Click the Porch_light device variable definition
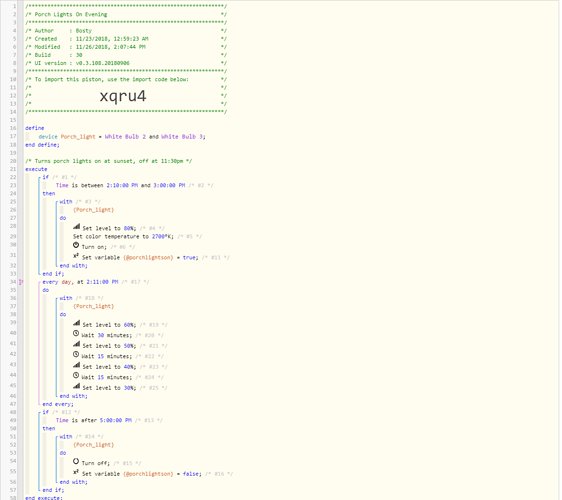This screenshot has height=500, width=562. tap(122, 137)
